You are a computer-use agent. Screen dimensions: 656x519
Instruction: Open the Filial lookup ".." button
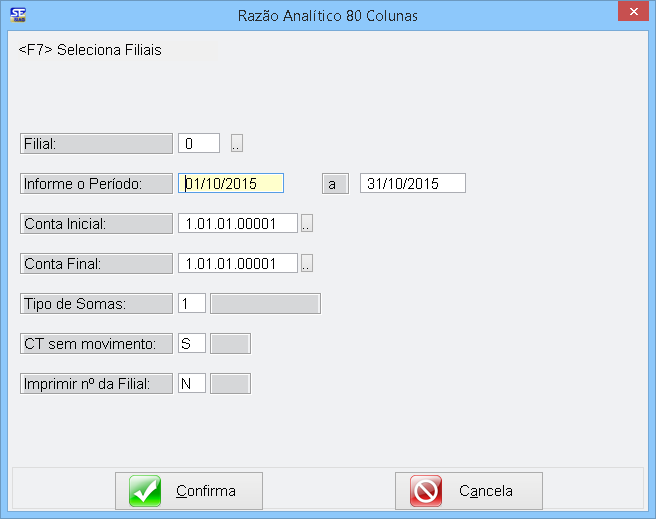[237, 144]
